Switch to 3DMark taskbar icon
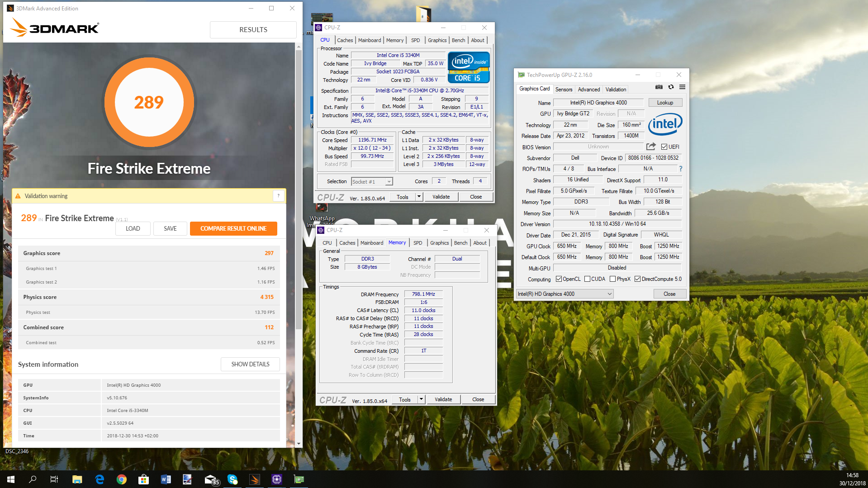The width and height of the screenshot is (868, 488). (255, 479)
